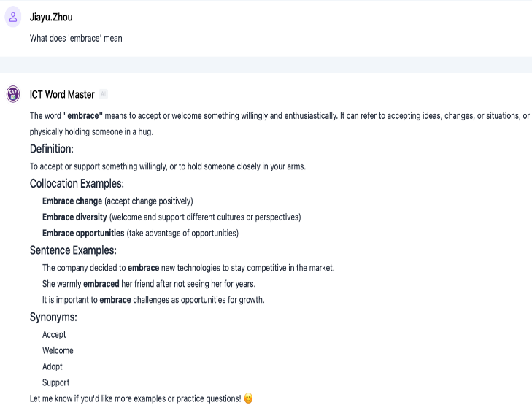Click the Jiayu.Zhou username
The width and height of the screenshot is (532, 405).
51,18
